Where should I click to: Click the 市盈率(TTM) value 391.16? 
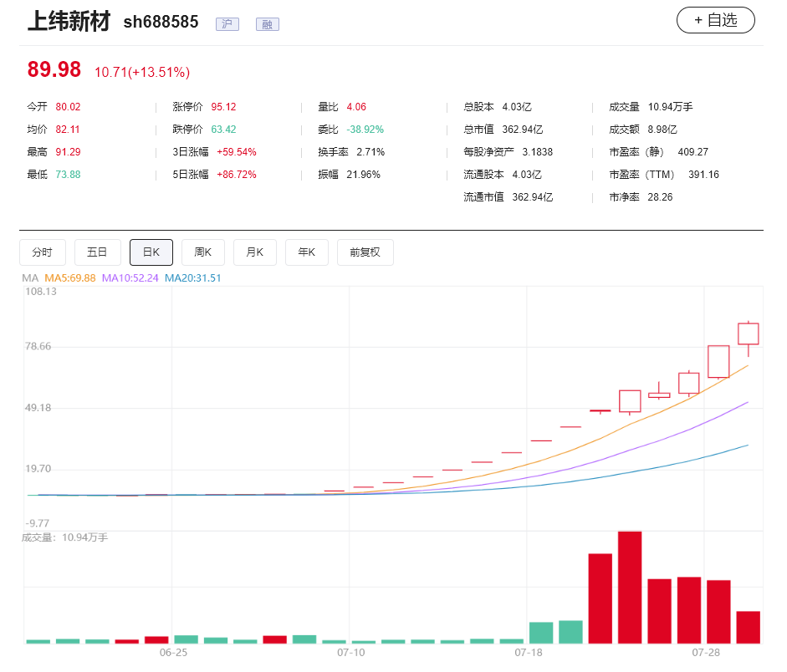pyautogui.click(x=703, y=175)
